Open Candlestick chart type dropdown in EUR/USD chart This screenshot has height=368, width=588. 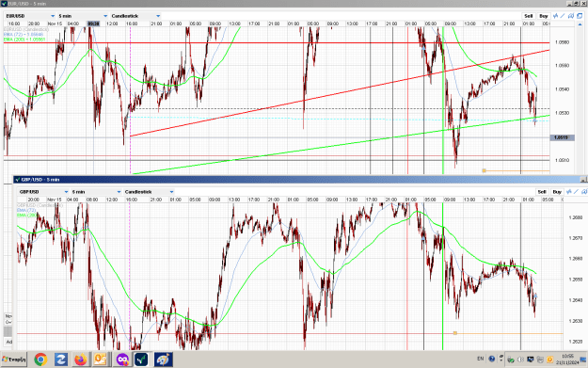[x=135, y=16]
